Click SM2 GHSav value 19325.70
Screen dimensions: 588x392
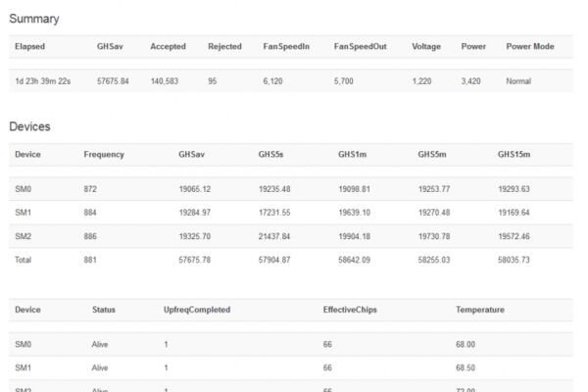click(195, 237)
